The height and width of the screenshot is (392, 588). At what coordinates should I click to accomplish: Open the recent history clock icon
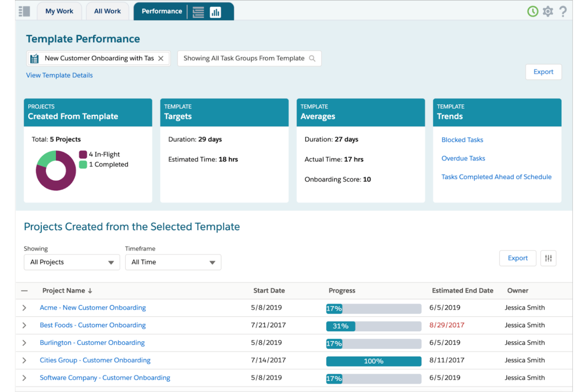click(x=532, y=12)
